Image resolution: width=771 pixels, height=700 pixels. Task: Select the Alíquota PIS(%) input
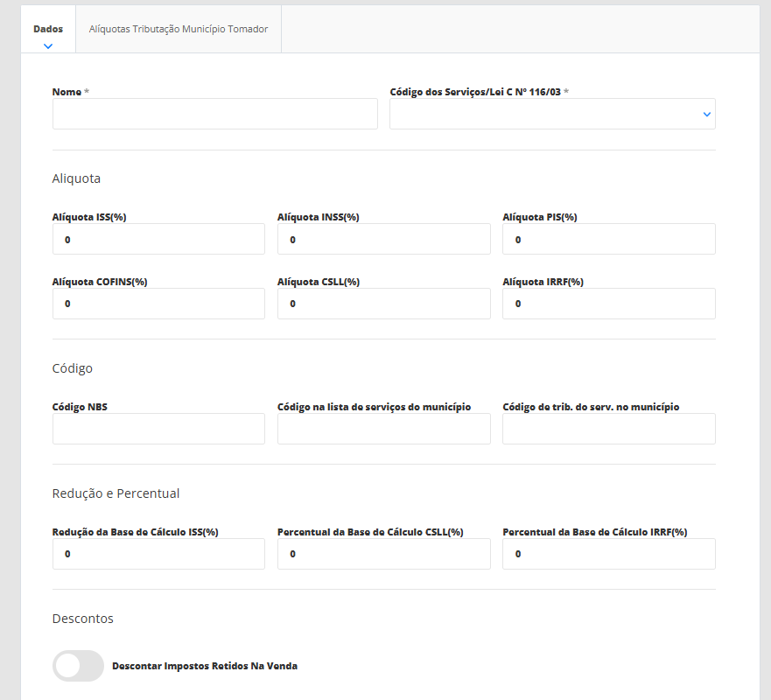pos(608,239)
